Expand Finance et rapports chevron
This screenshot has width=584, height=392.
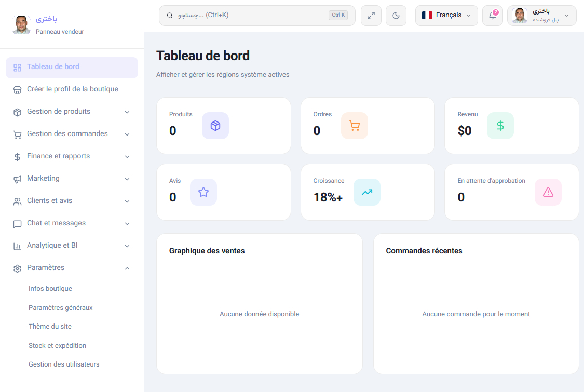127,156
